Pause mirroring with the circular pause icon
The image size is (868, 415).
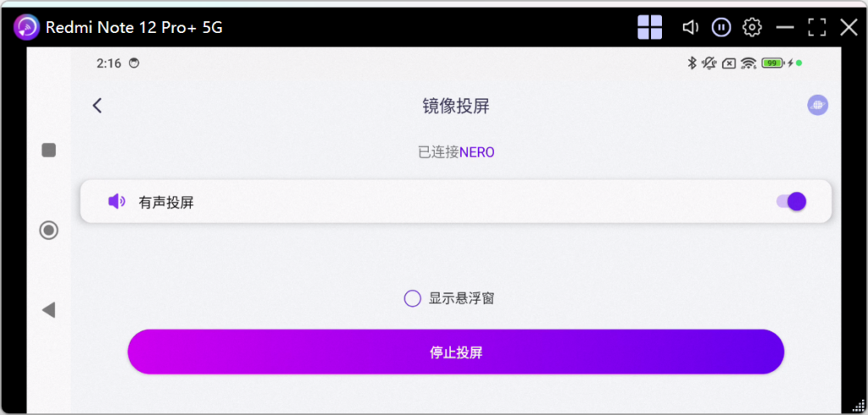pos(721,27)
